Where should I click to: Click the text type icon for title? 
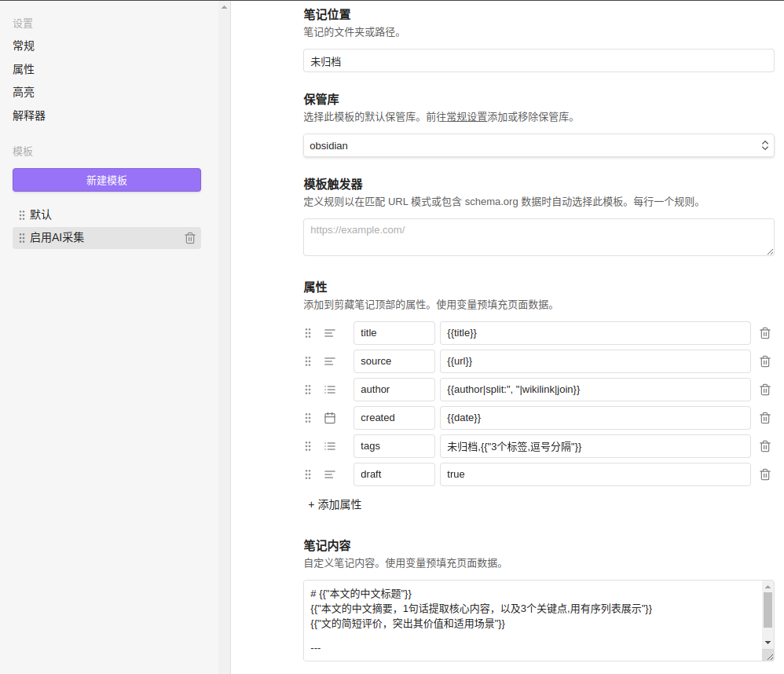point(330,333)
